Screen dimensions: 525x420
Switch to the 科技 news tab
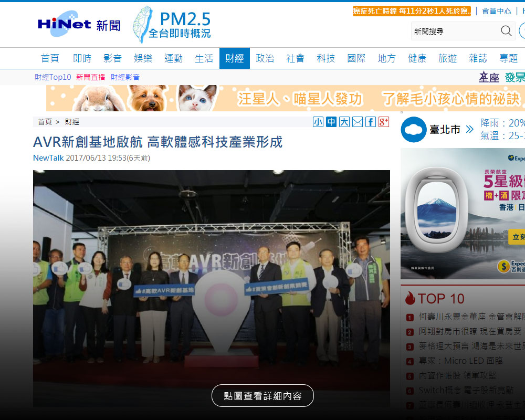pos(326,58)
